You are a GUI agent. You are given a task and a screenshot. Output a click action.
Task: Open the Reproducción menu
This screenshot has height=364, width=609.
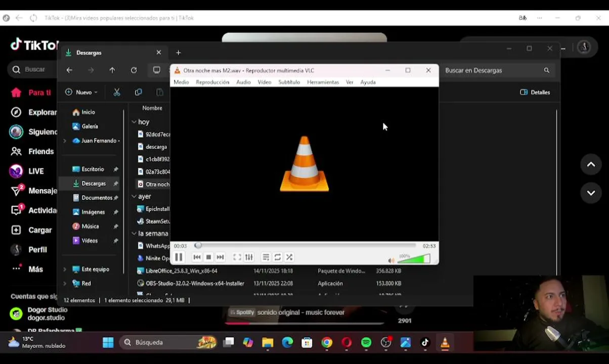tap(212, 82)
